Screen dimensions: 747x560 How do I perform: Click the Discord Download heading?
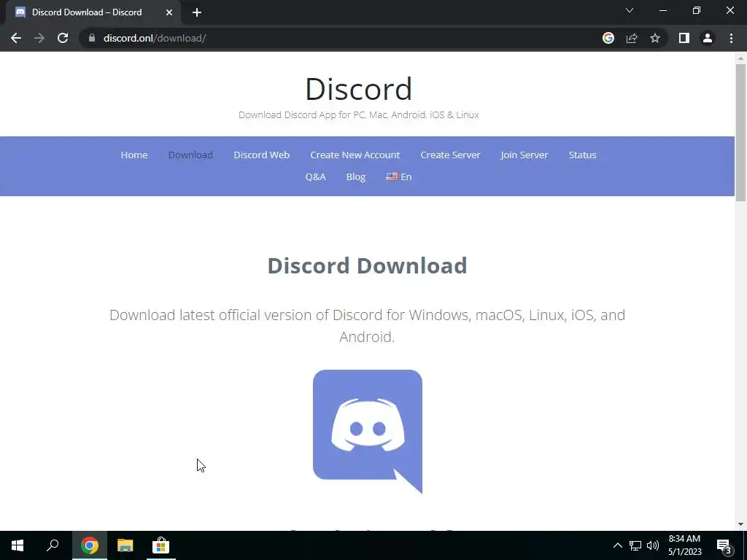click(367, 265)
